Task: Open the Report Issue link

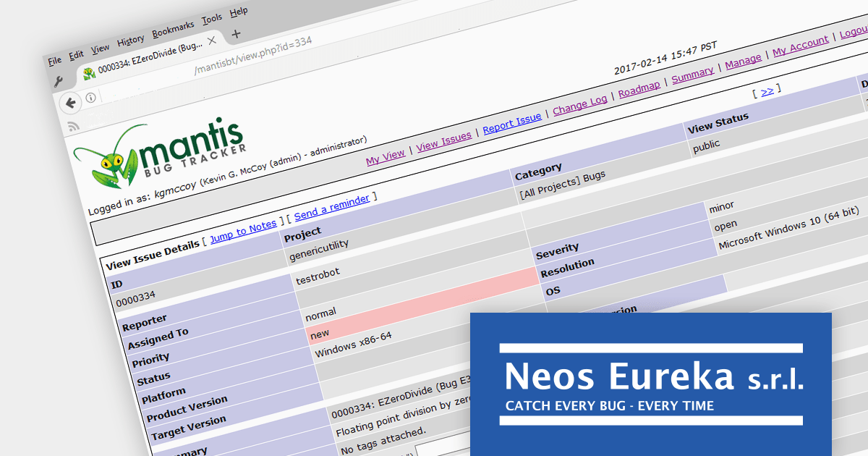Action: tap(512, 122)
